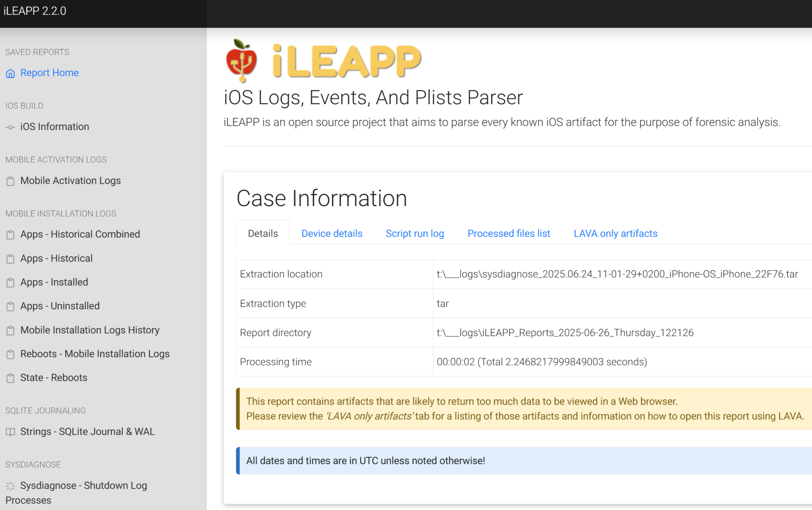
Task: Open the LAVA only artifacts tab
Action: [x=615, y=233]
